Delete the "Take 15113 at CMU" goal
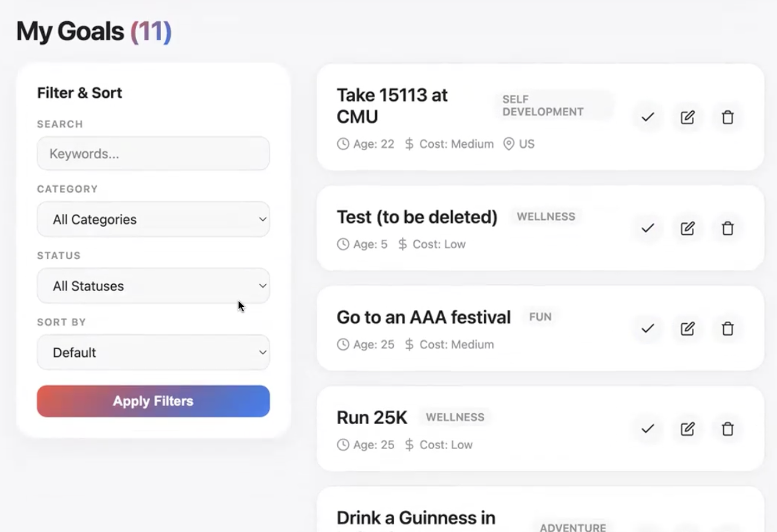The image size is (777, 532). click(727, 117)
